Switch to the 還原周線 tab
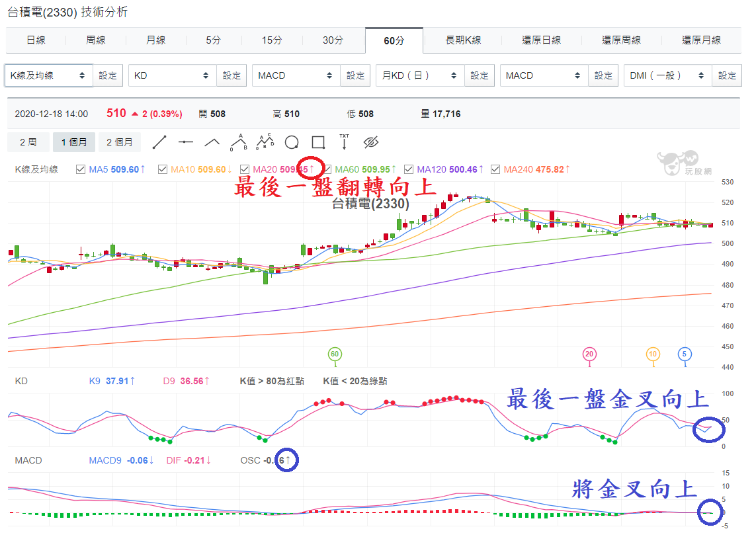This screenshot has width=756, height=533. (622, 40)
